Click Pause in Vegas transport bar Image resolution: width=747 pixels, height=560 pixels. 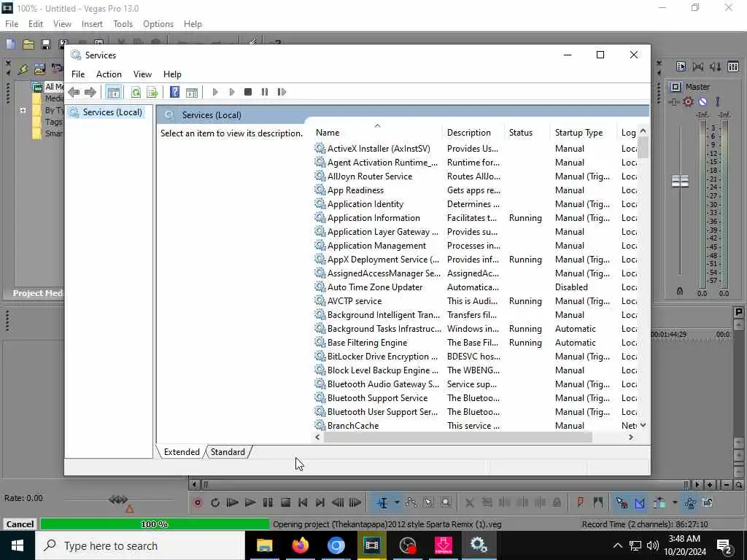coord(268,502)
